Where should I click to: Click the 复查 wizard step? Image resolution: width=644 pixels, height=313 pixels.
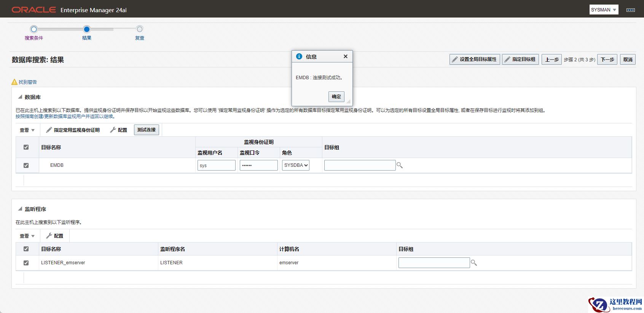pyautogui.click(x=140, y=33)
